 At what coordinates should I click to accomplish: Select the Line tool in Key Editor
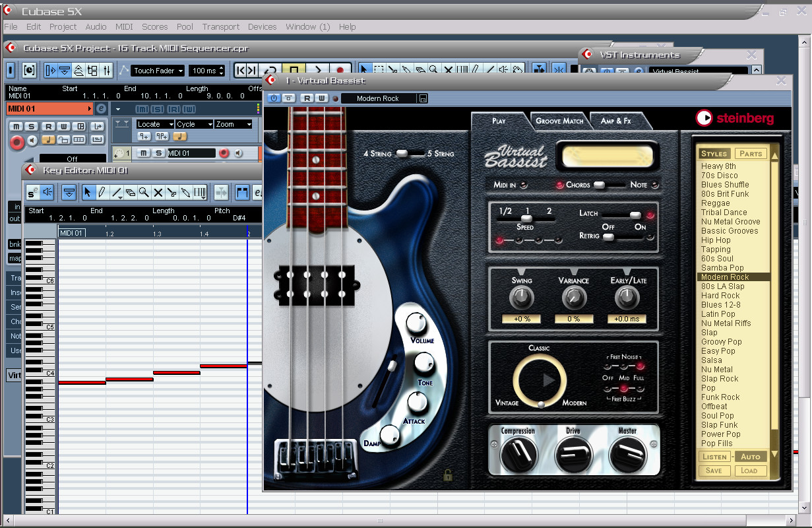pos(116,193)
